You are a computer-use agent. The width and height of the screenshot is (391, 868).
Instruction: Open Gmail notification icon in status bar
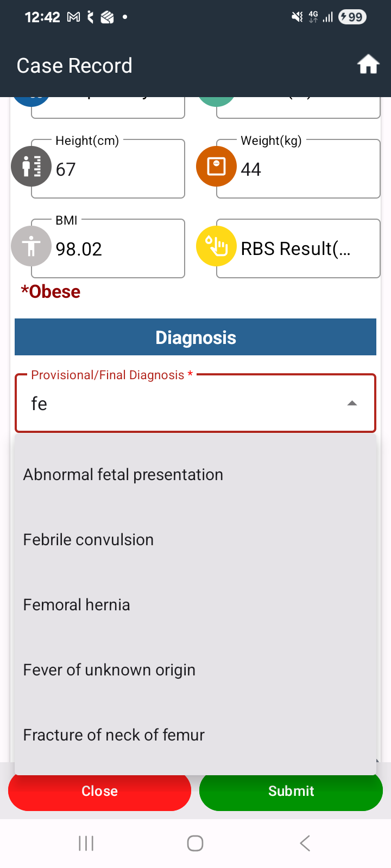coord(73,17)
